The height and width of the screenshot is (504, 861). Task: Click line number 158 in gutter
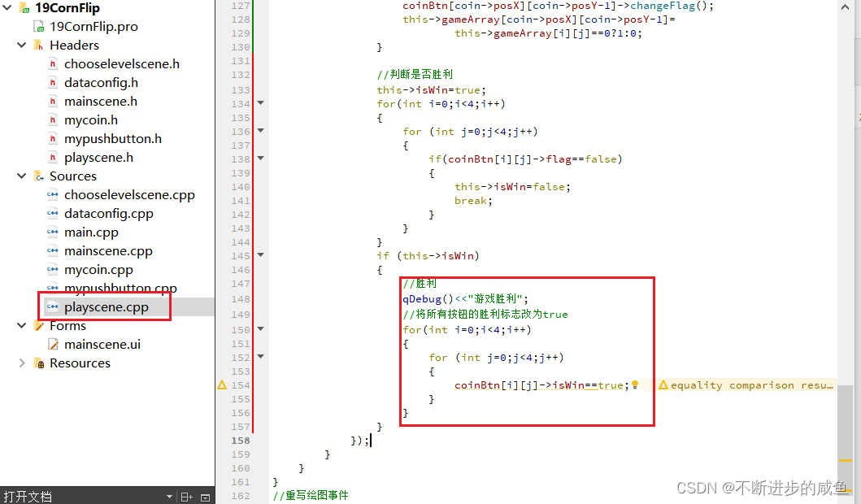[x=241, y=441]
